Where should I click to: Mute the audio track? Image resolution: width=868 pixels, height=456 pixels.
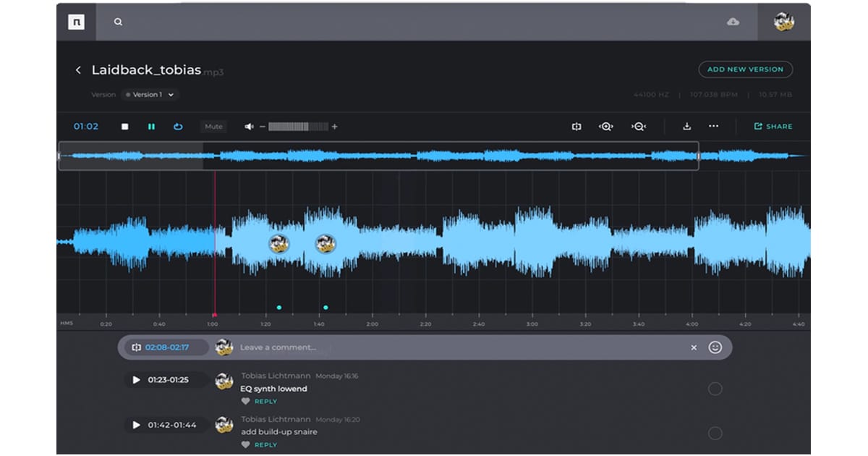[x=213, y=127]
